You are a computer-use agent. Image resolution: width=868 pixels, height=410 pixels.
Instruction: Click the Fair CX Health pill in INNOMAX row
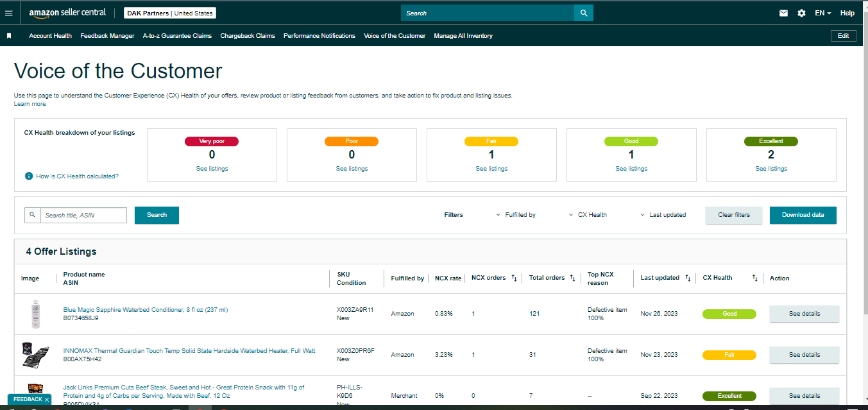729,355
